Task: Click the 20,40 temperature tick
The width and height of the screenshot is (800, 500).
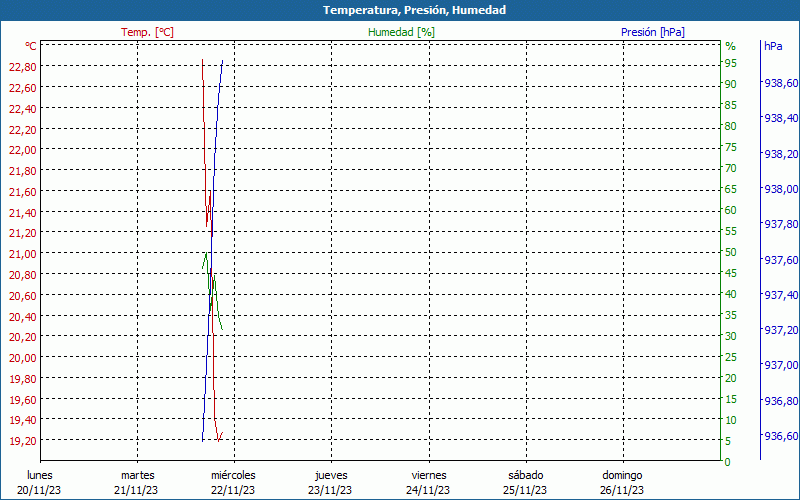Action: tap(23, 317)
